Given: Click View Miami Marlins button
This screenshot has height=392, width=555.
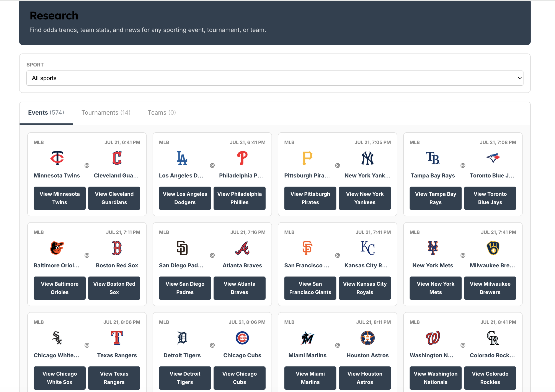Looking at the screenshot, I should [x=310, y=378].
